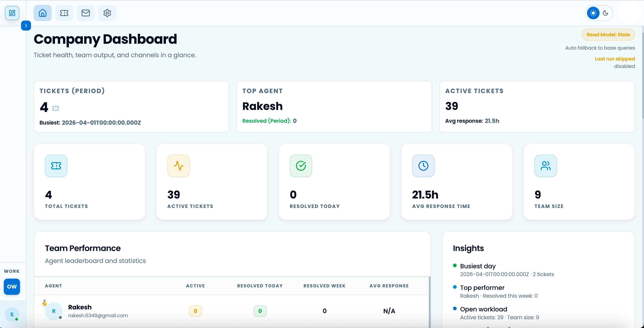Expand the sidebar with the chevron button
This screenshot has height=328, width=644.
click(x=26, y=26)
